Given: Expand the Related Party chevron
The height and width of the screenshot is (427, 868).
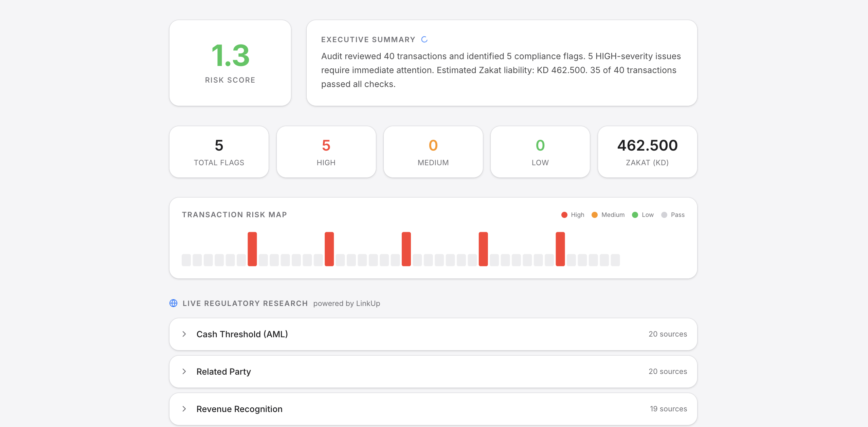Looking at the screenshot, I should tap(184, 372).
